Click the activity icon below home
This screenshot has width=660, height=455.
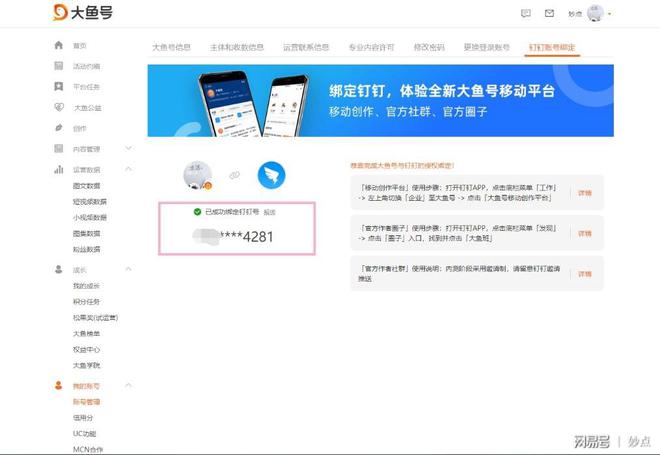59,66
